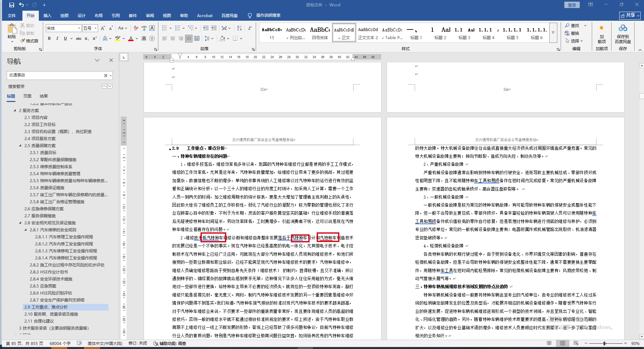Clear all formatting with eraser icon

coord(136,28)
